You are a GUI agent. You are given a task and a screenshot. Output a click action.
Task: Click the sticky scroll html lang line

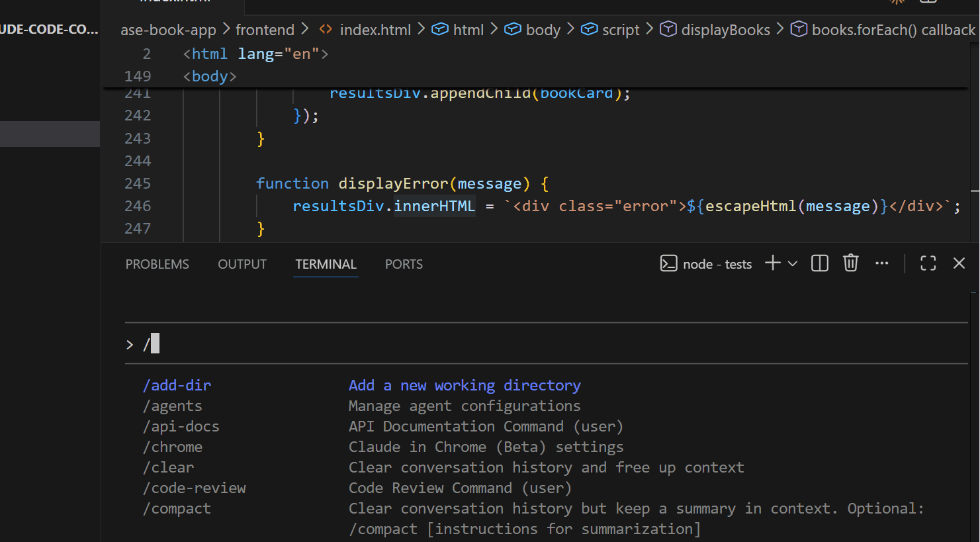256,54
